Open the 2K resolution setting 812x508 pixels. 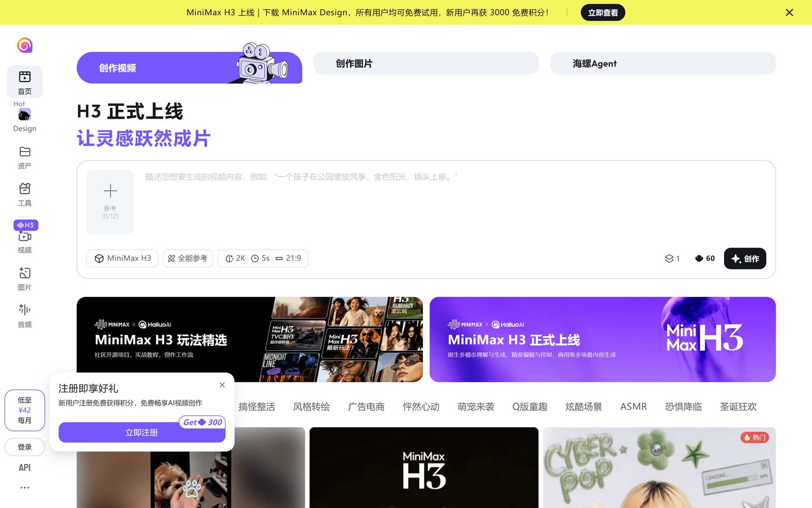(235, 259)
